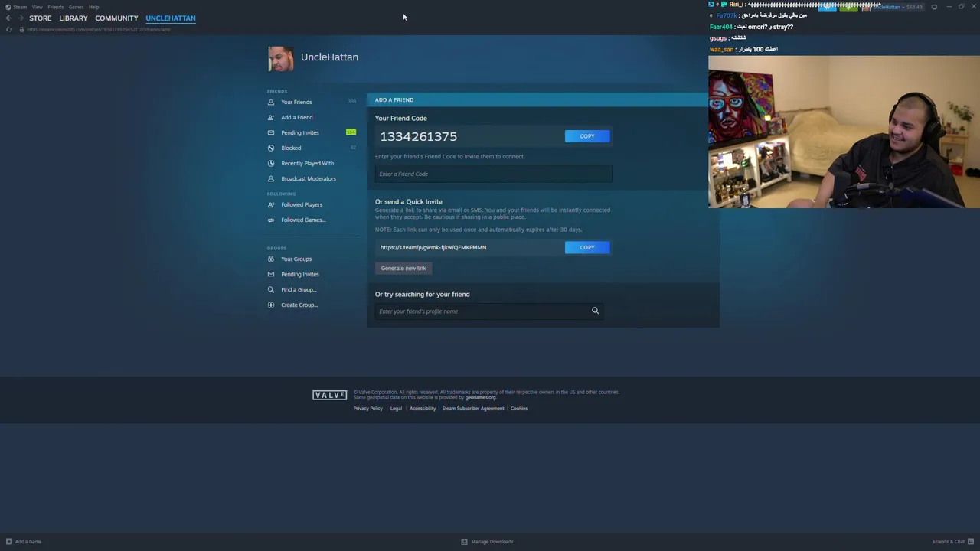Click the page URL in the address bar

tap(99, 29)
